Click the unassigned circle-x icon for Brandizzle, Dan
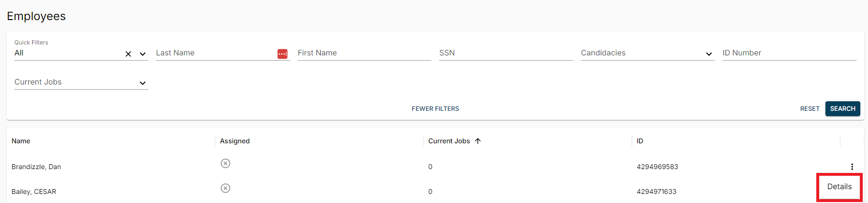This screenshot has height=203, width=868. click(225, 163)
